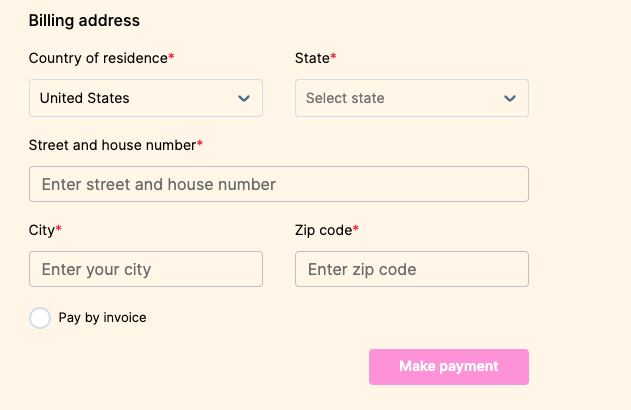Click the Pay by invoice label text
This screenshot has width=631, height=410.
[102, 318]
